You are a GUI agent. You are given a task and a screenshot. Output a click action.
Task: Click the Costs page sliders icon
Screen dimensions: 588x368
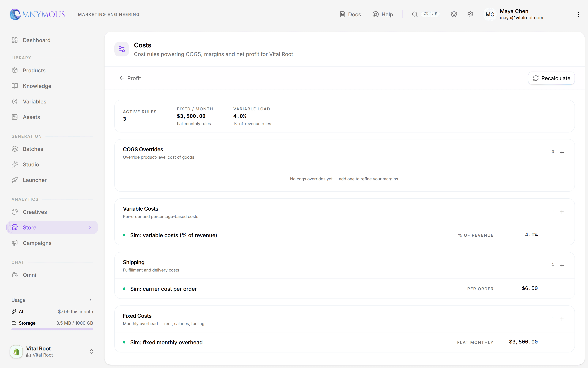[122, 49]
